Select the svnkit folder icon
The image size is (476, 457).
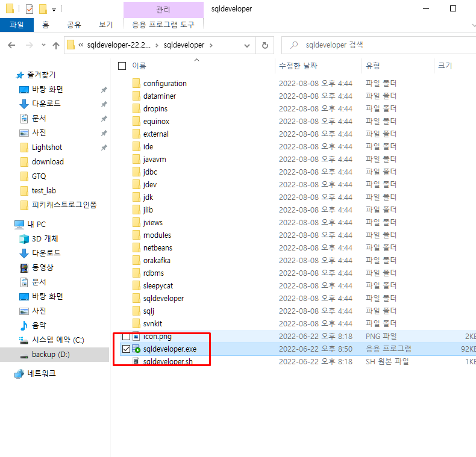tap(136, 323)
